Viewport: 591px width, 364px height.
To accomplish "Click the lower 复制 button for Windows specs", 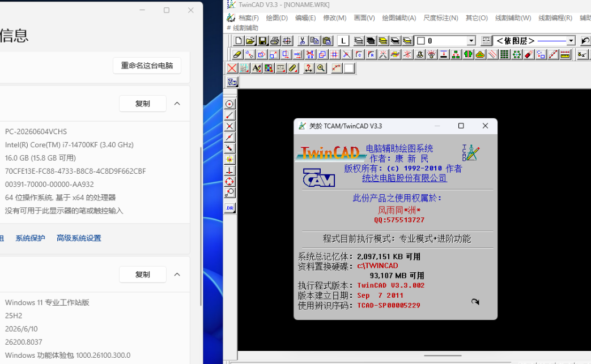I will 142,275.
